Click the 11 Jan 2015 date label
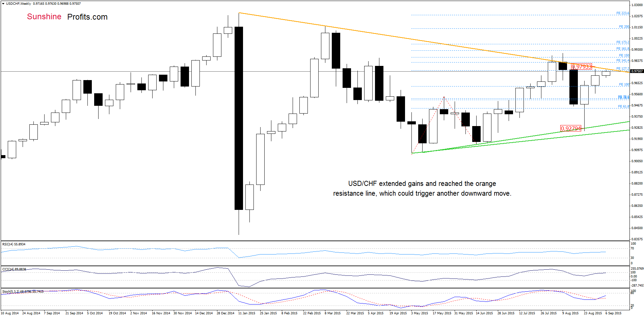This screenshot has height=316, width=644. pos(247,313)
